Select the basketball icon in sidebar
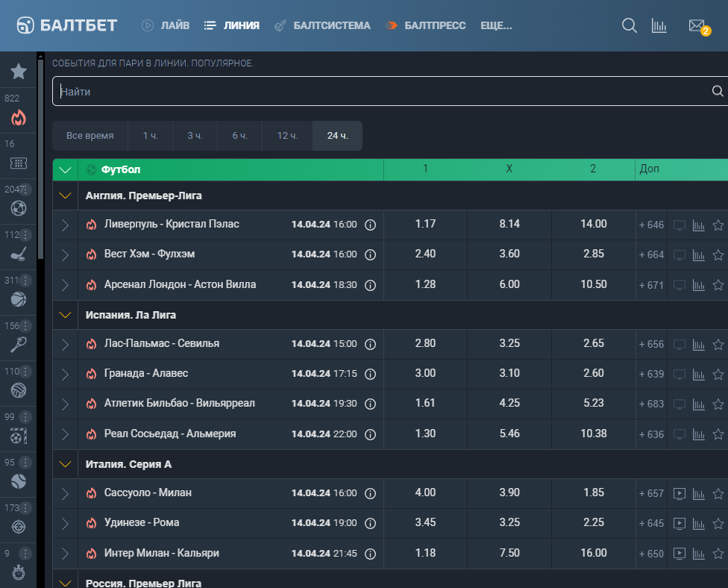The width and height of the screenshot is (728, 588). [19, 299]
